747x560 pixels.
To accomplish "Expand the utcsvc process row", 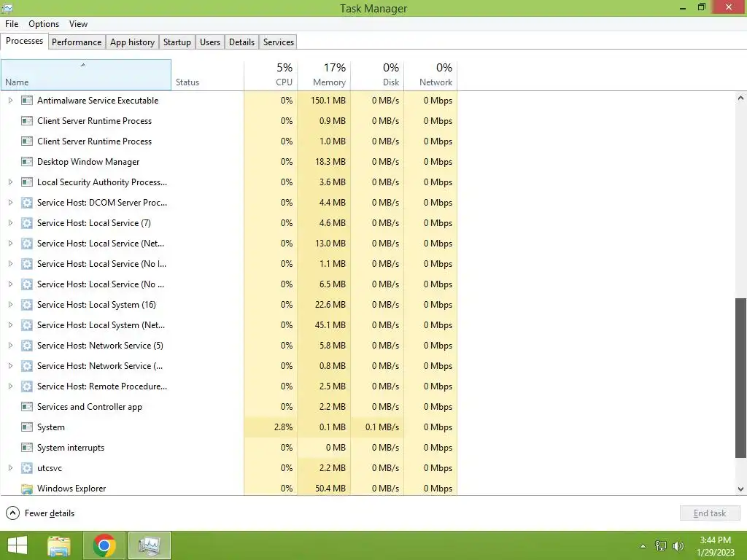I will click(10, 469).
